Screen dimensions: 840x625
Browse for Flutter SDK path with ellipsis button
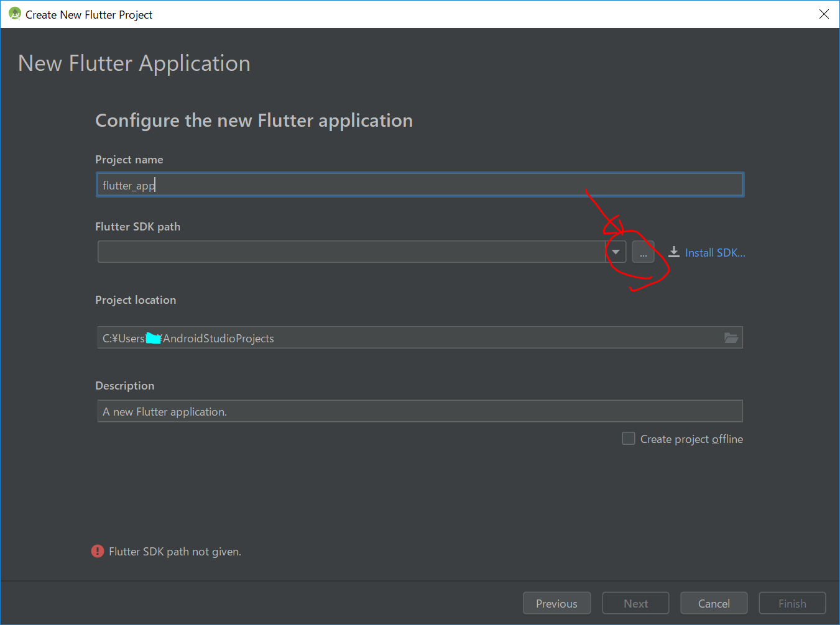(x=644, y=252)
